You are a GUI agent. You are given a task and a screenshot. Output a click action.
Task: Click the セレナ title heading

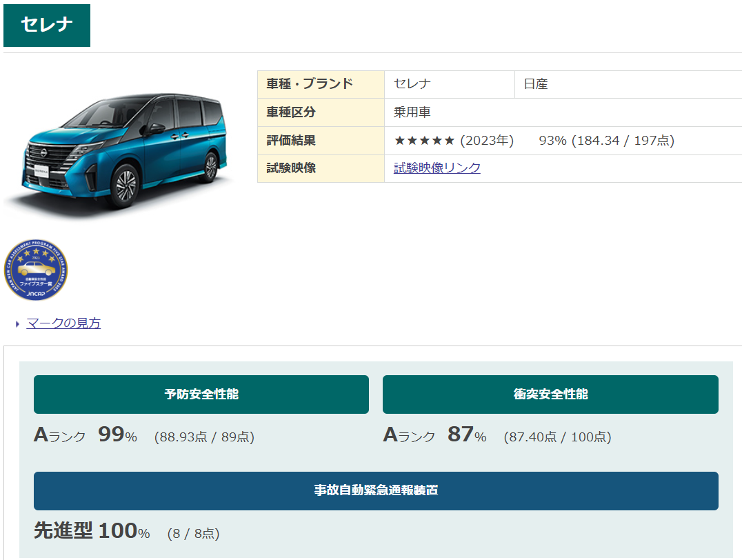[47, 26]
